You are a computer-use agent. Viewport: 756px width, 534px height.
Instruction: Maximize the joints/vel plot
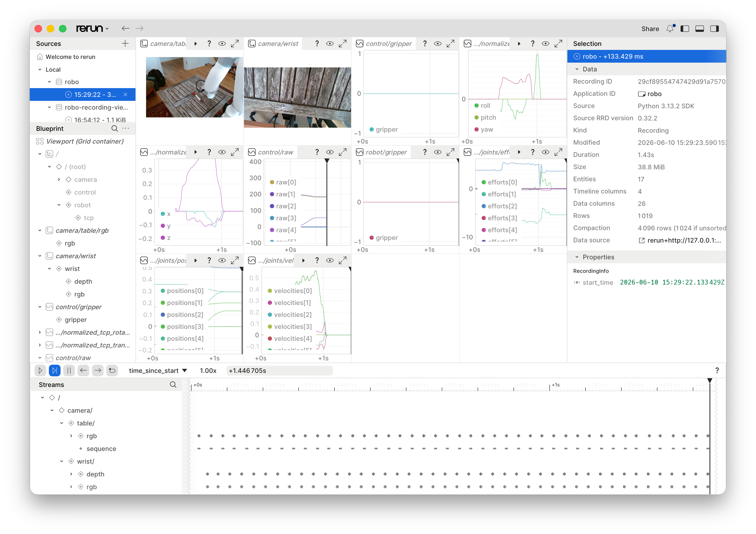point(342,260)
